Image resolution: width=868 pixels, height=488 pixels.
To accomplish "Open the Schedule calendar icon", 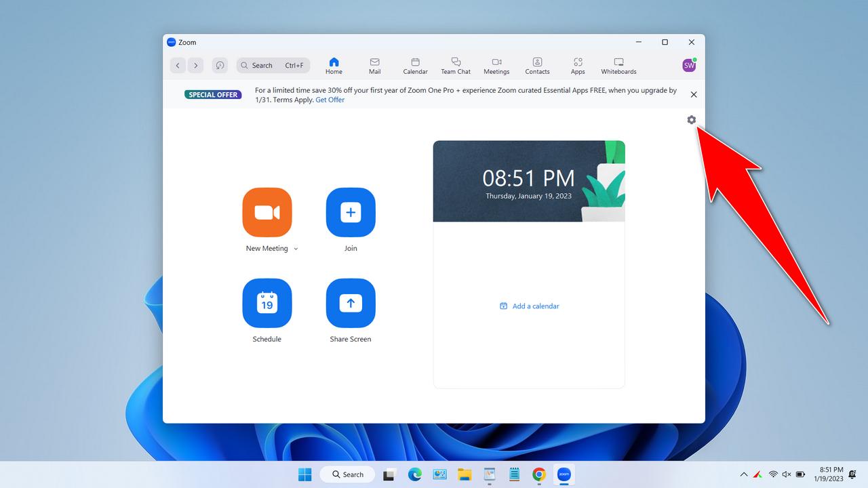I will point(267,303).
